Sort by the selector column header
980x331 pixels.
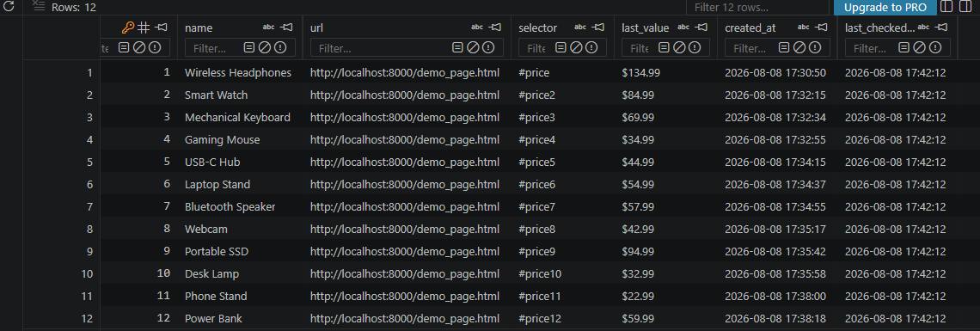(x=537, y=28)
